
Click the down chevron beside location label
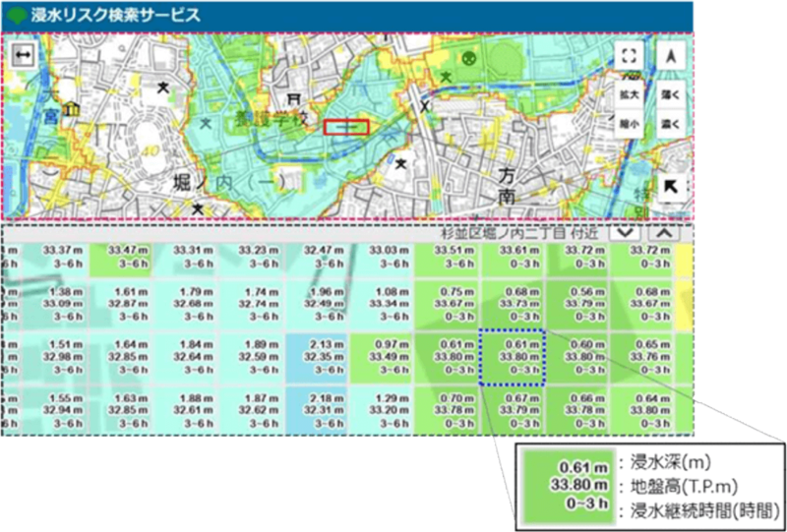tap(625, 232)
